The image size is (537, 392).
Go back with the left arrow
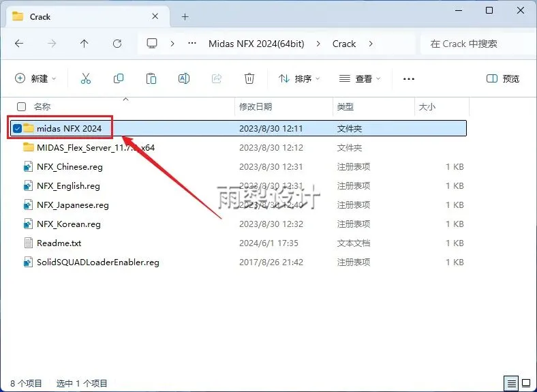point(19,44)
